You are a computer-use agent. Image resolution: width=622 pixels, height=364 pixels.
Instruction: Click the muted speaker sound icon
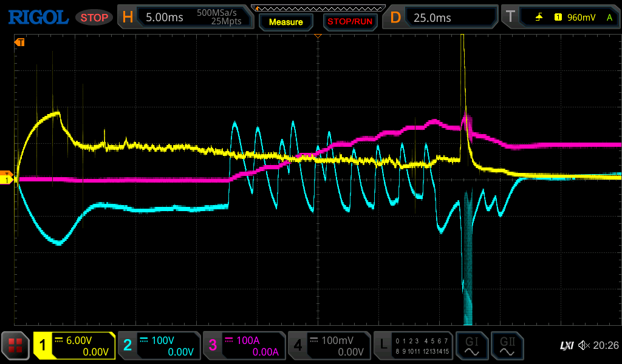(584, 345)
